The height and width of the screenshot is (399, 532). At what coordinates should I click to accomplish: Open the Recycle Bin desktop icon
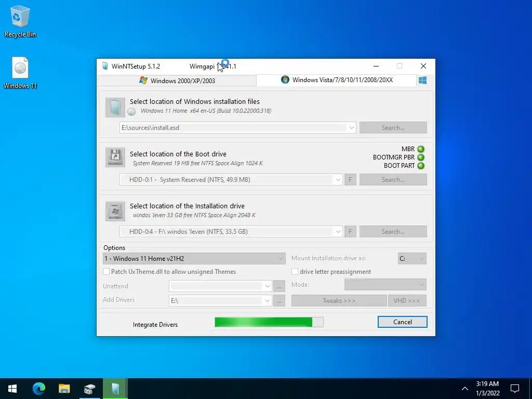click(20, 21)
